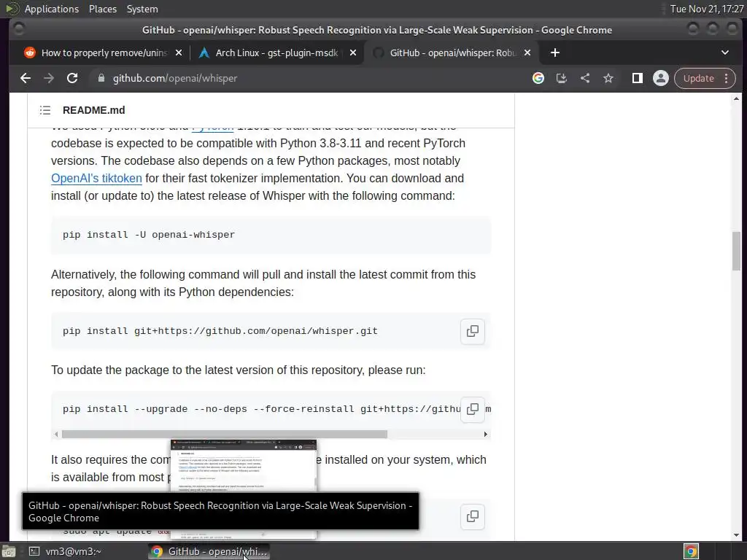Expand the tab search dropdown chevron

tap(725, 52)
